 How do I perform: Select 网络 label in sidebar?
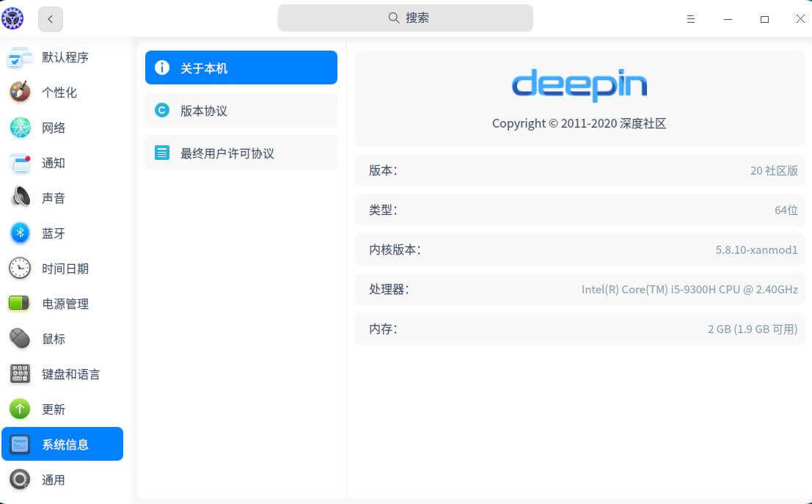54,128
